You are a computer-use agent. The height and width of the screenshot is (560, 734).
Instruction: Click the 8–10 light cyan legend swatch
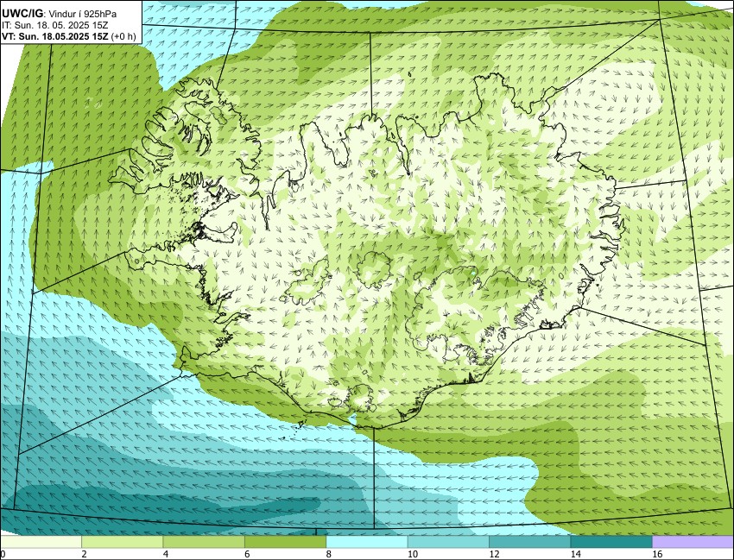tap(366, 542)
